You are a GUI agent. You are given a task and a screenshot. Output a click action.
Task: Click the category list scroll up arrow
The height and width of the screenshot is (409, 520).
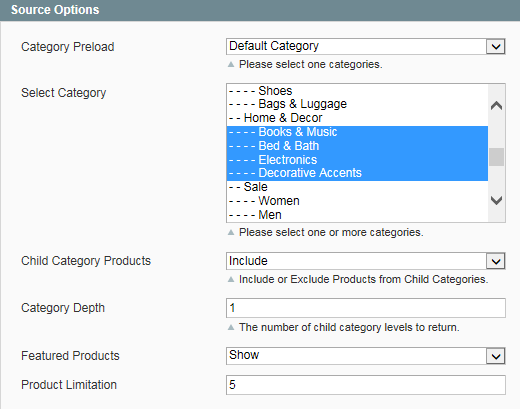point(496,106)
